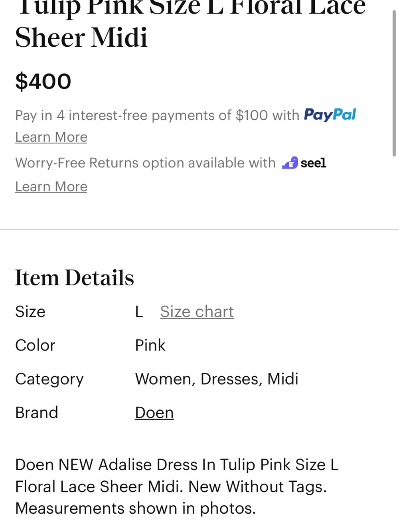Click the Pay in 4 interest-free payments text
Viewport: 399px width, 532px height.
pos(157,115)
